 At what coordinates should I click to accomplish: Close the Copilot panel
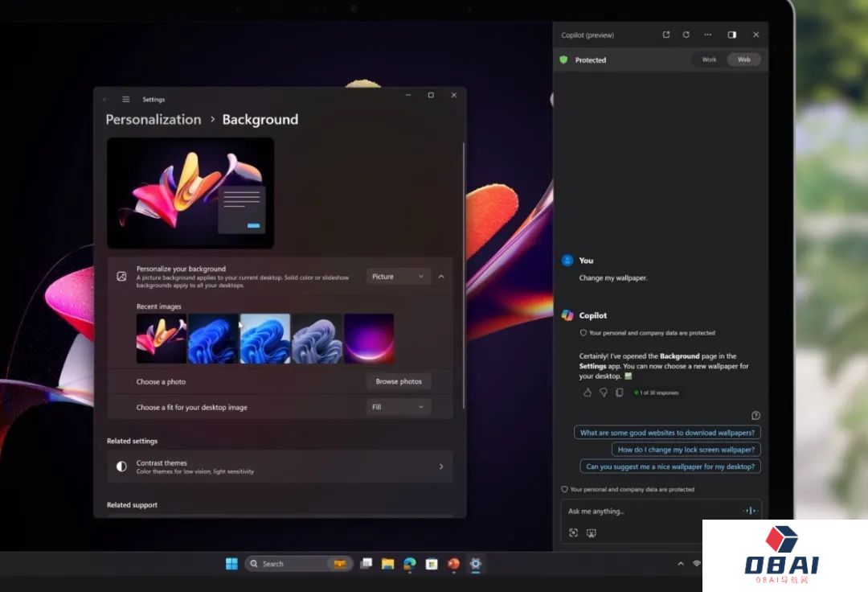pos(755,35)
